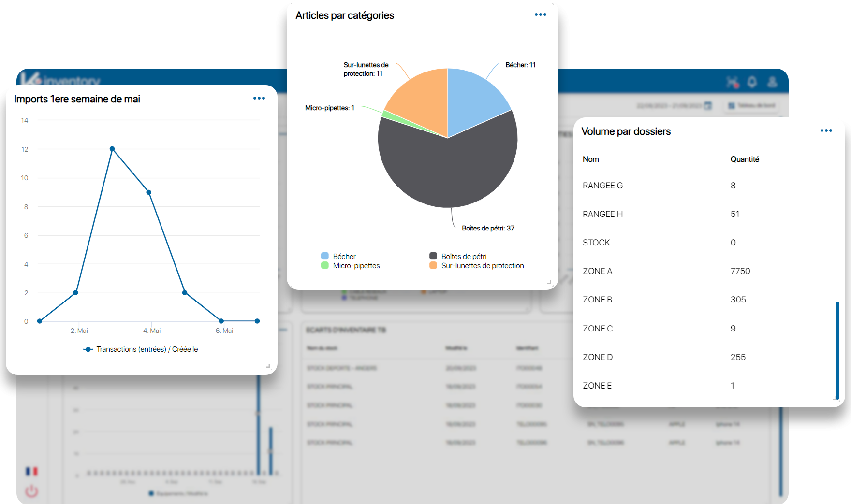
Task: Toggle the Transactions (entrées) / Créée le legend
Action: tap(141, 349)
